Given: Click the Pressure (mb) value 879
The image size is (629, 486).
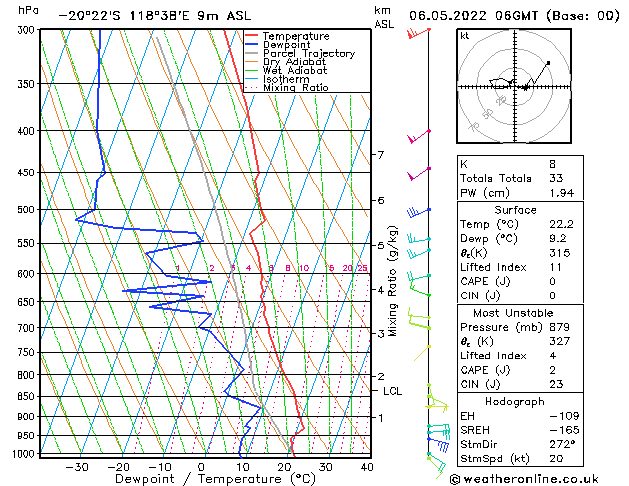Looking at the screenshot, I should click(x=560, y=327).
